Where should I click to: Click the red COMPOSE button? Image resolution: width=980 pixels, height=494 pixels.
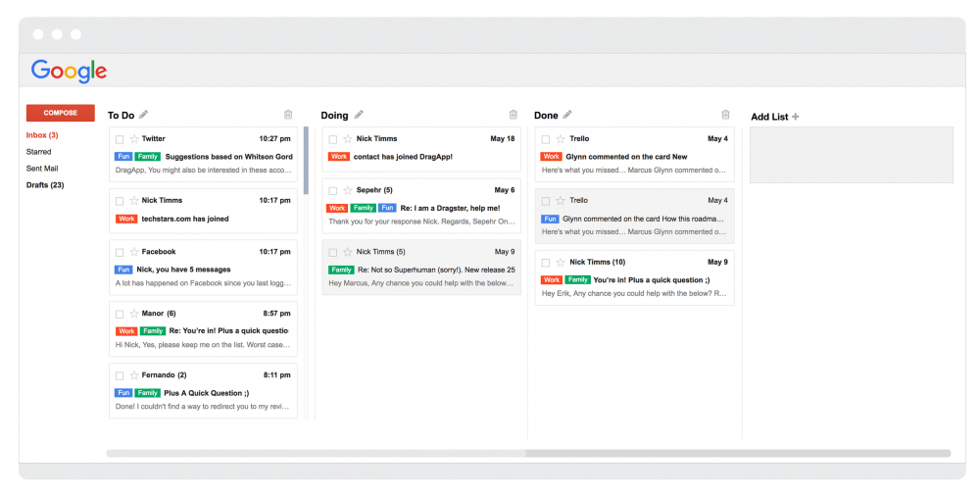[61, 113]
